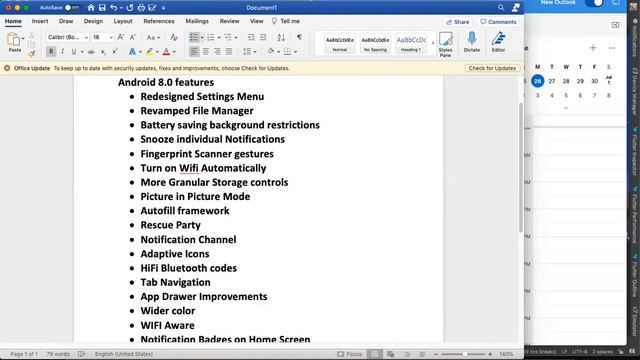This screenshot has height=360, width=640.
Task: Click the document vertical scrollbar
Action: click(520, 167)
